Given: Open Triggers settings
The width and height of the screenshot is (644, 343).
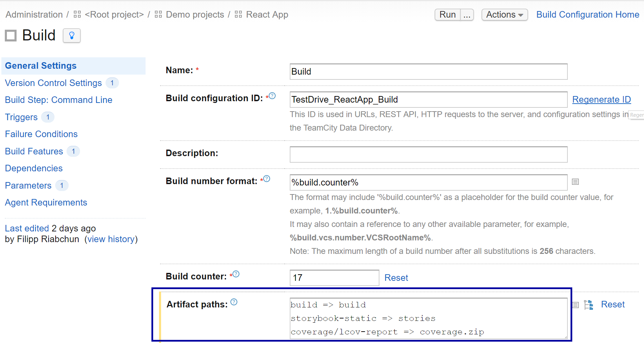Looking at the screenshot, I should pyautogui.click(x=21, y=117).
